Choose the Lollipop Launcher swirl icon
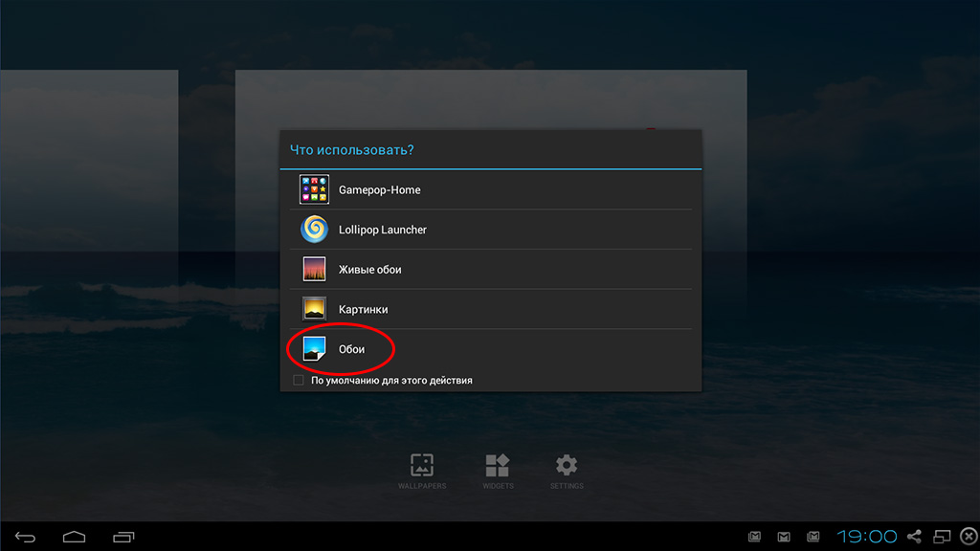 pos(314,230)
